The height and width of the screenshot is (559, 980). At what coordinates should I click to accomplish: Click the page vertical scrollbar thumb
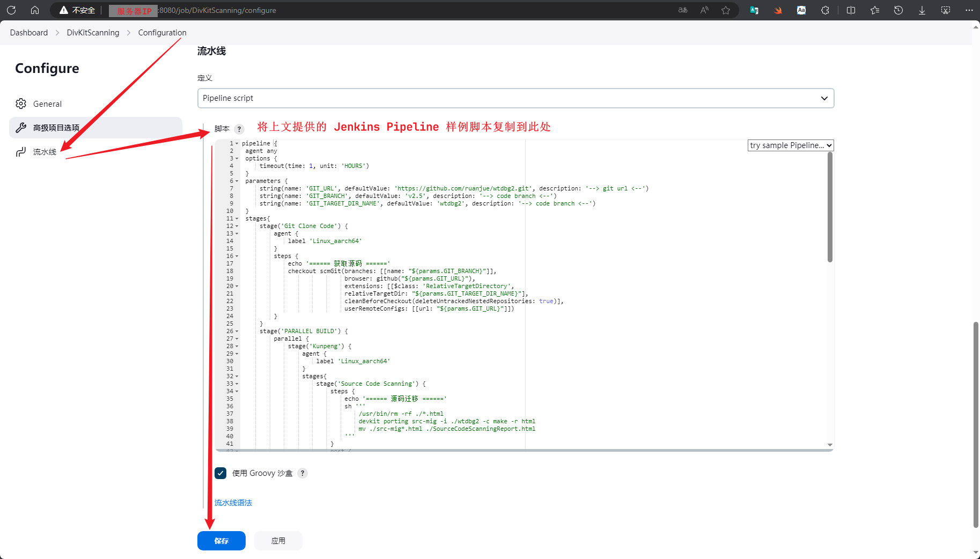[976, 425]
